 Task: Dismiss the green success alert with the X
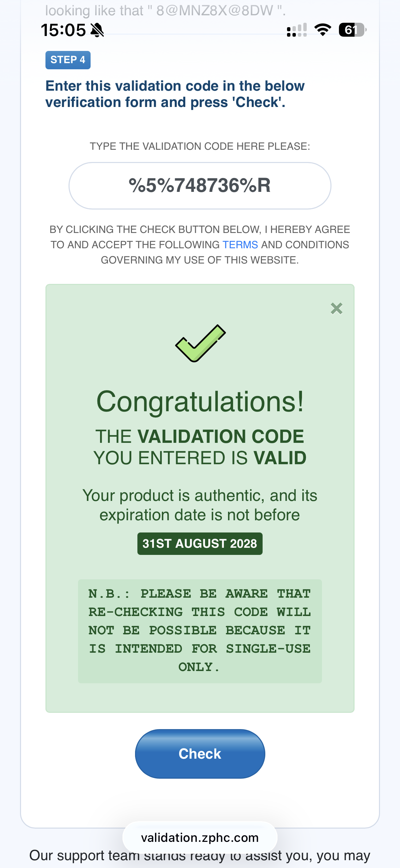click(x=336, y=309)
